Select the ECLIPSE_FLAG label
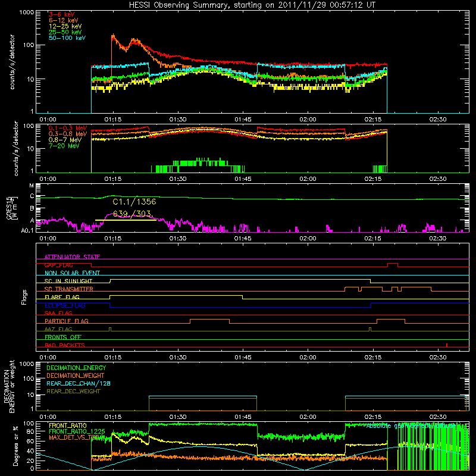 65,305
